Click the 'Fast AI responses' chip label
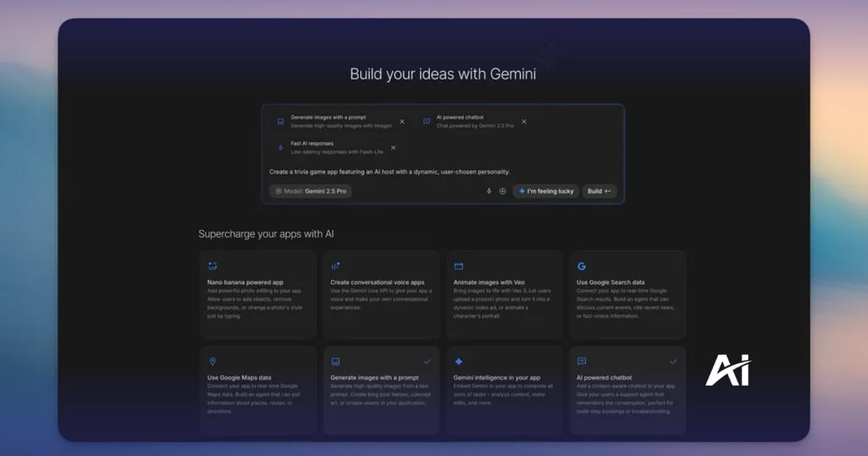This screenshot has width=868, height=456. (312, 143)
